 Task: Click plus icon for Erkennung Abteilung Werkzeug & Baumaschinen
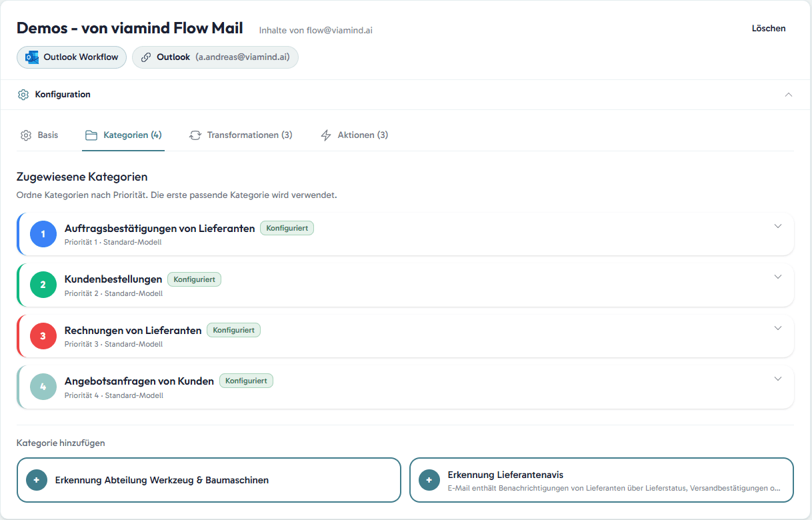[37, 480]
